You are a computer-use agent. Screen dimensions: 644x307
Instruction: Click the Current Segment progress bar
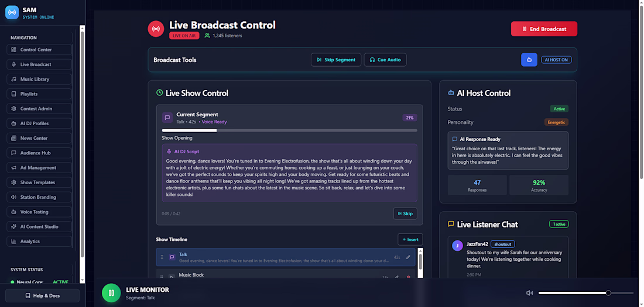point(289,130)
